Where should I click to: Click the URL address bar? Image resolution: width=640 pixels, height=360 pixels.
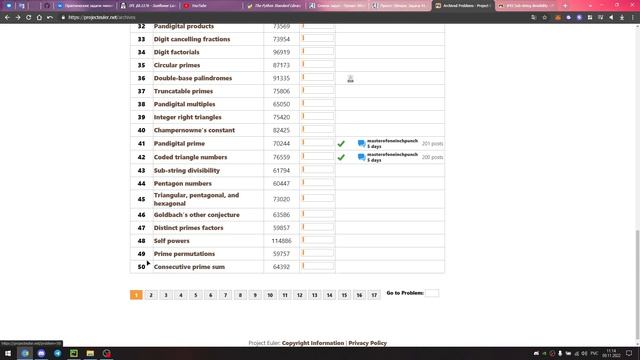[x=294, y=18]
